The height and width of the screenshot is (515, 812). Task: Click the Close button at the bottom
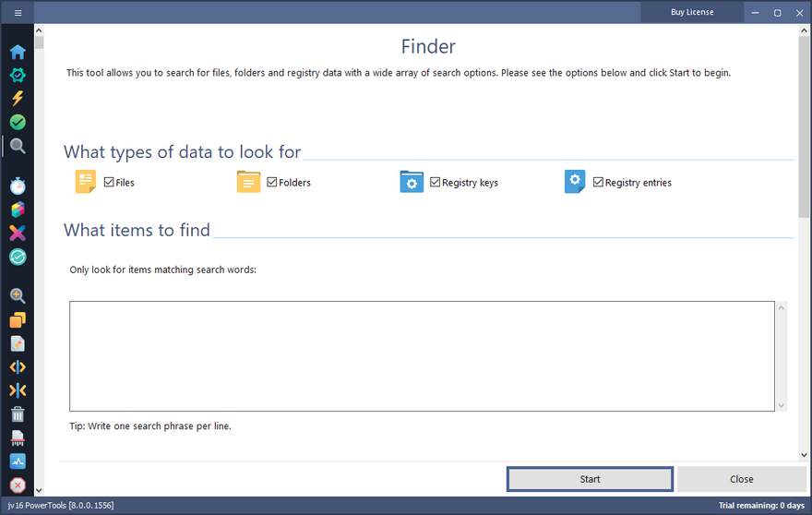point(741,479)
